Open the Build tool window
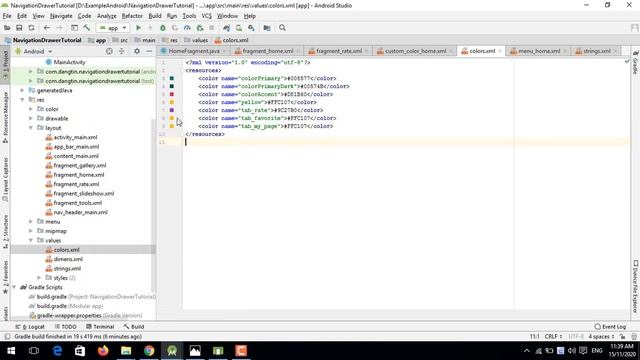 (134, 327)
